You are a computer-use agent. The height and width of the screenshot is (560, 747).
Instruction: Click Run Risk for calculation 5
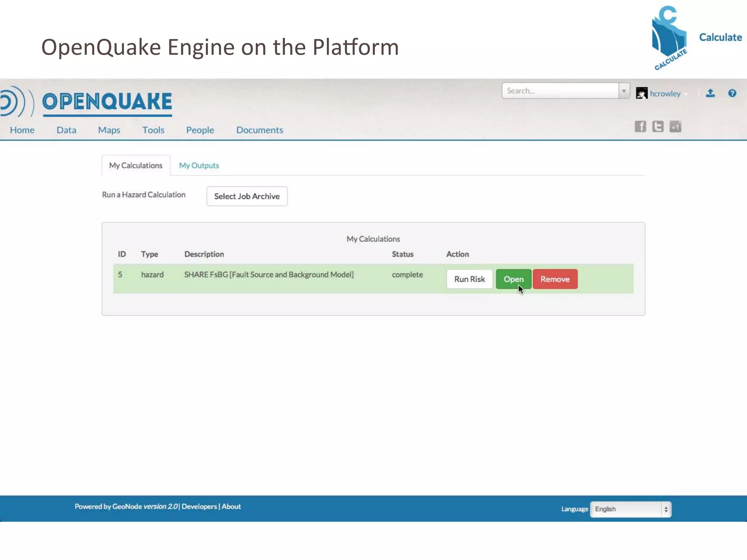pos(469,279)
